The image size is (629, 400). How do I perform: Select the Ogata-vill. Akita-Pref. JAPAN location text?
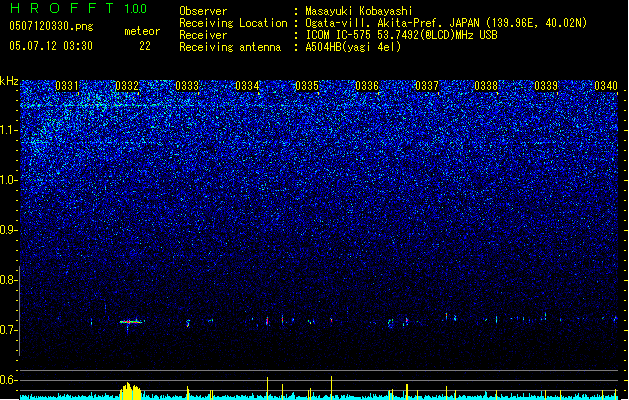tap(446, 23)
